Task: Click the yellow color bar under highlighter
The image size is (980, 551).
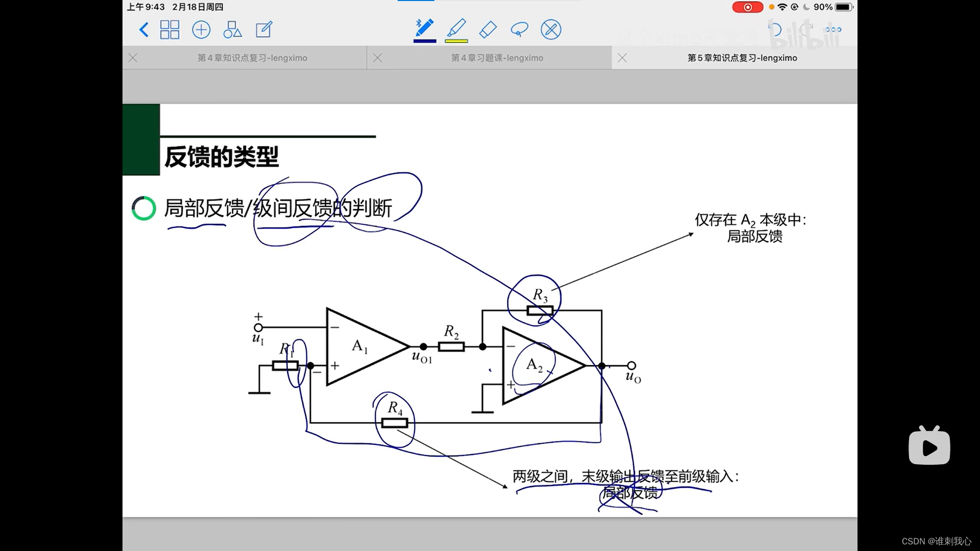Action: 456,41
